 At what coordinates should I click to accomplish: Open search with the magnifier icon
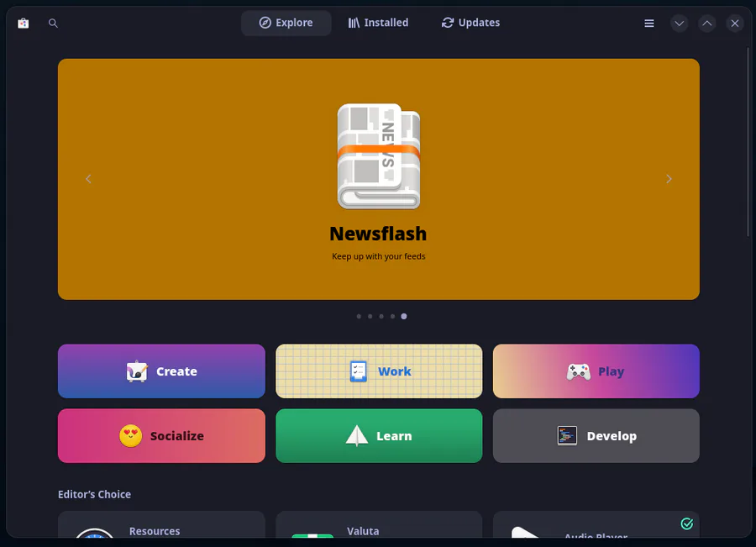[x=53, y=24]
